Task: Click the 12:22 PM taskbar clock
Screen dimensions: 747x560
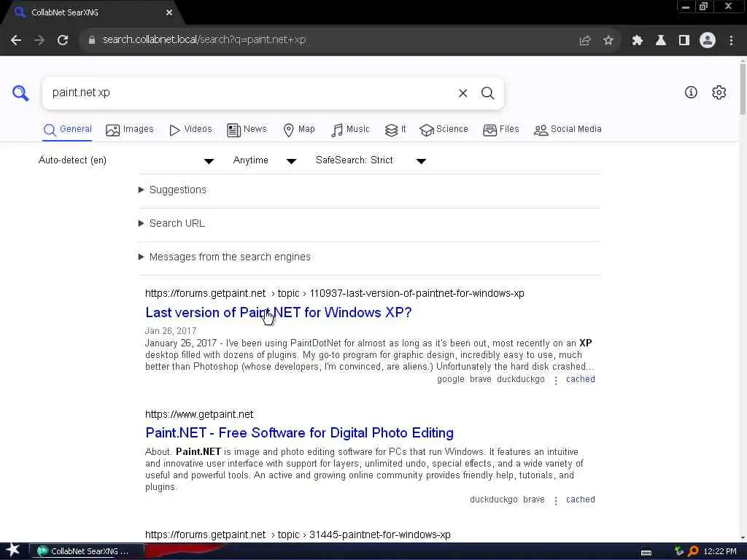Action: click(x=720, y=551)
